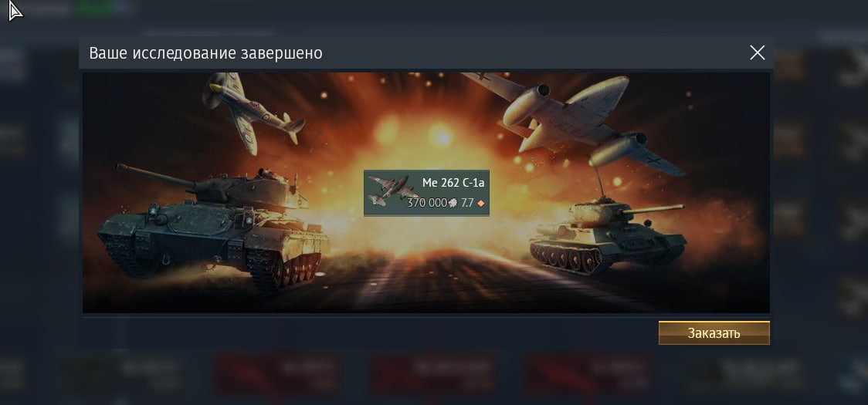Click the middle blurred red card below the dialog

coord(433,372)
